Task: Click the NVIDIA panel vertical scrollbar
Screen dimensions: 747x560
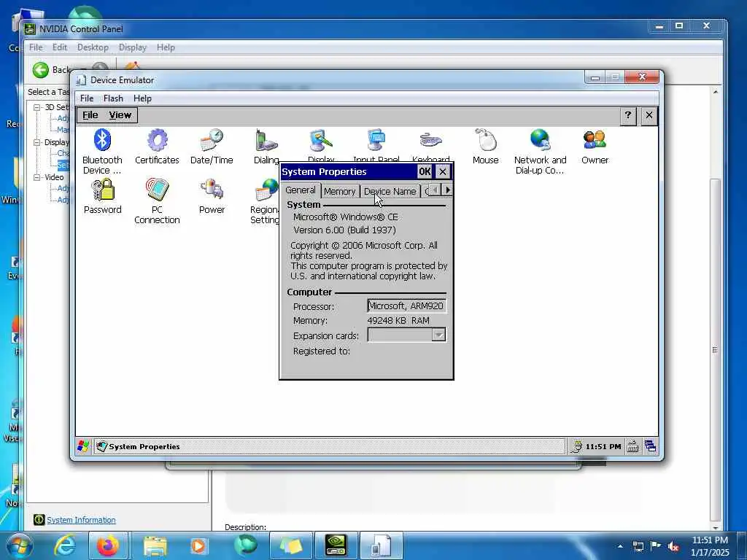Action: [x=715, y=349]
